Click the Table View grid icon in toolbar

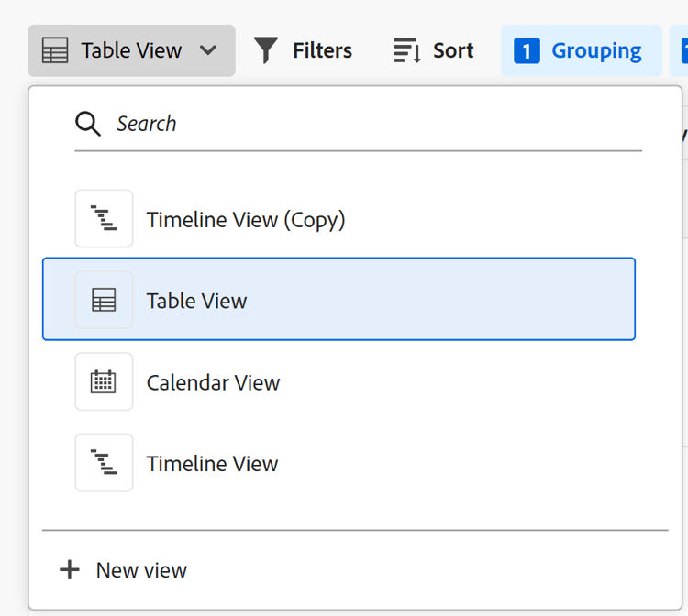pyautogui.click(x=56, y=50)
